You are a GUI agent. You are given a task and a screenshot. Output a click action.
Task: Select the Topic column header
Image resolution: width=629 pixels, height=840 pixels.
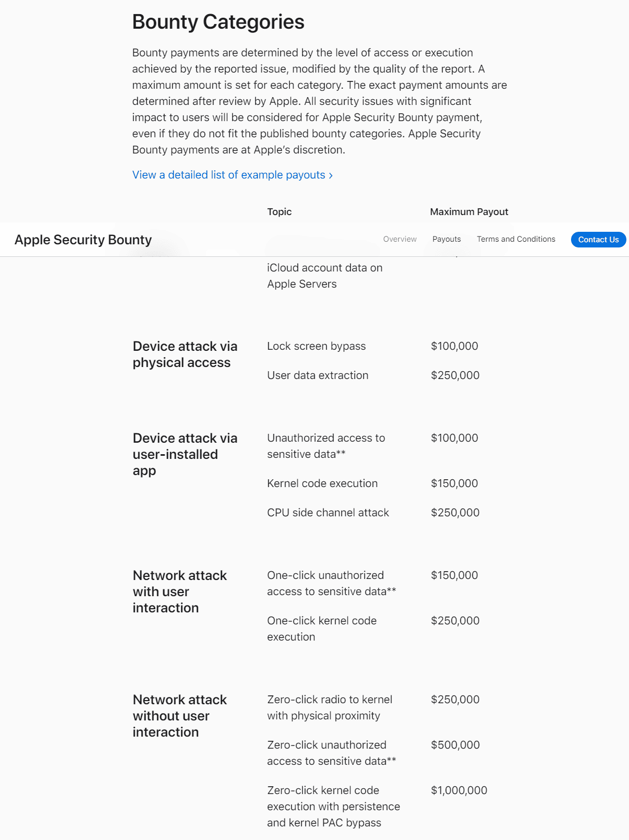pyautogui.click(x=279, y=211)
